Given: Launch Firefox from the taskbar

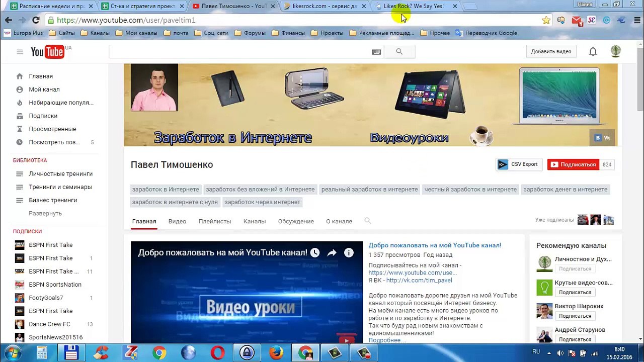Looking at the screenshot, I should [x=276, y=352].
